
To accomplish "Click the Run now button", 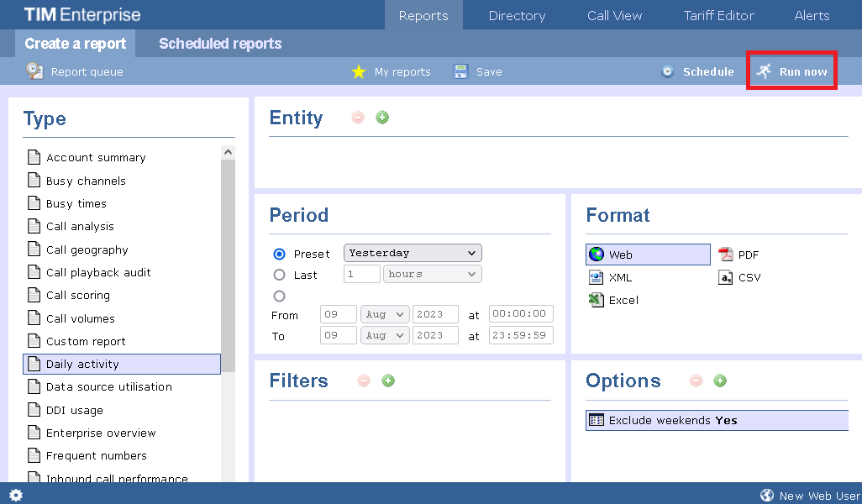I will [792, 71].
